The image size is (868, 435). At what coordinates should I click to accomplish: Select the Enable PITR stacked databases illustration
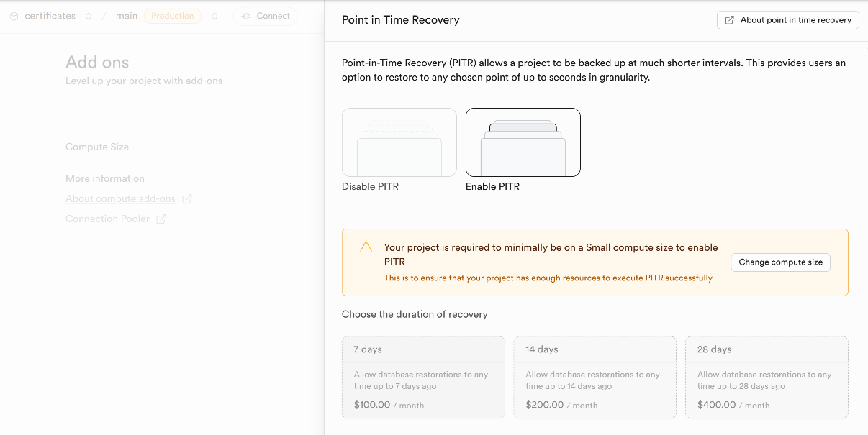tap(523, 142)
